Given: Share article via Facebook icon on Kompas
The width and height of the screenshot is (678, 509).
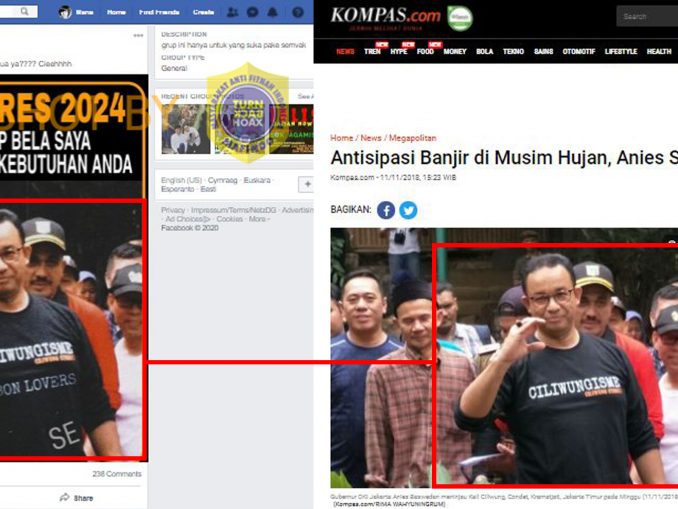Looking at the screenshot, I should pos(386,210).
